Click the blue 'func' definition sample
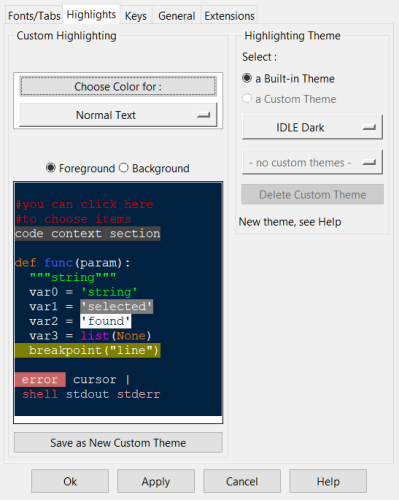This screenshot has height=500, width=399. tap(59, 263)
